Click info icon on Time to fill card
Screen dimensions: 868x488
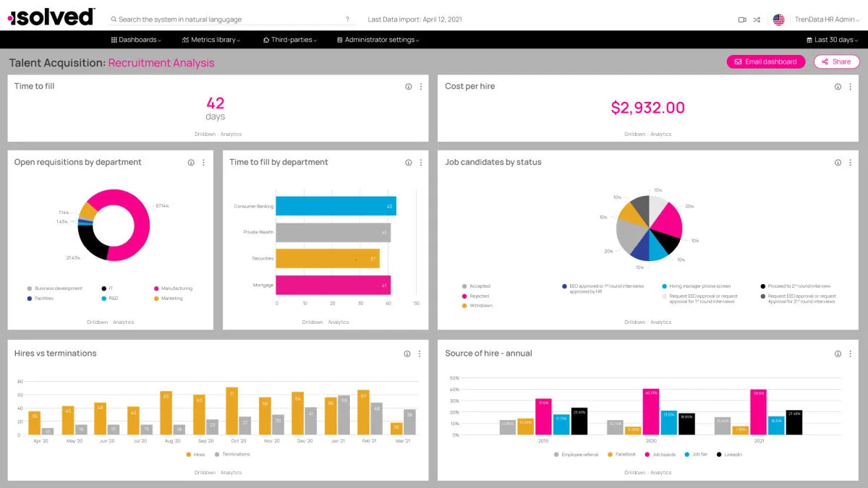coord(408,87)
